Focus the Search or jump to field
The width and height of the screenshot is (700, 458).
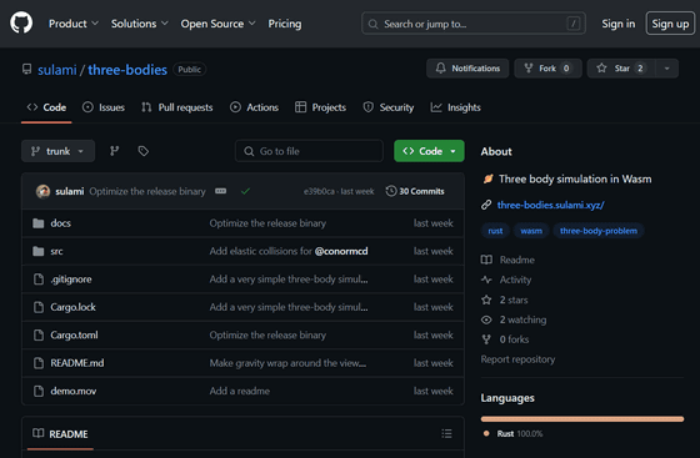coord(473,24)
